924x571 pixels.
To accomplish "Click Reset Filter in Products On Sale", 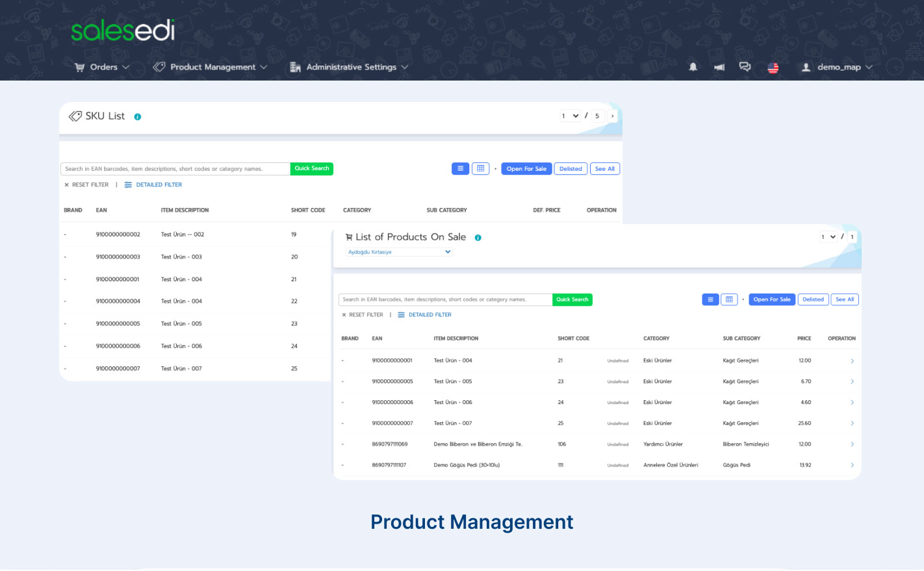I will (363, 315).
